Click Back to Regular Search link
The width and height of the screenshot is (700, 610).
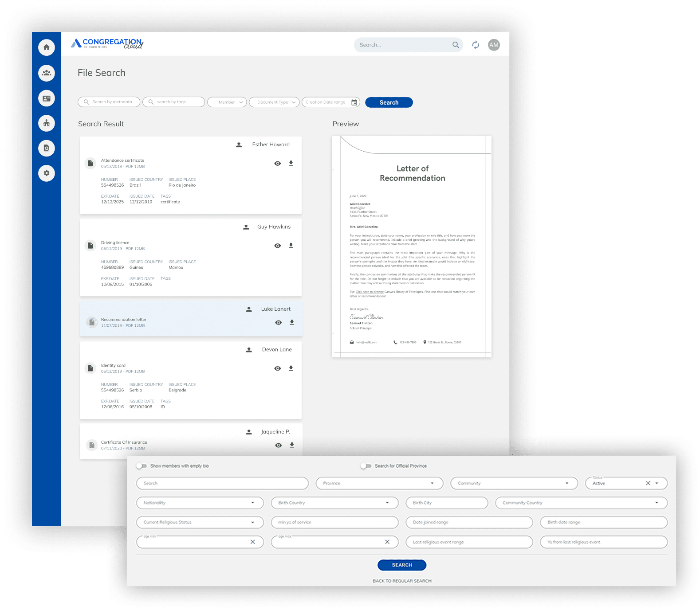pyautogui.click(x=402, y=581)
